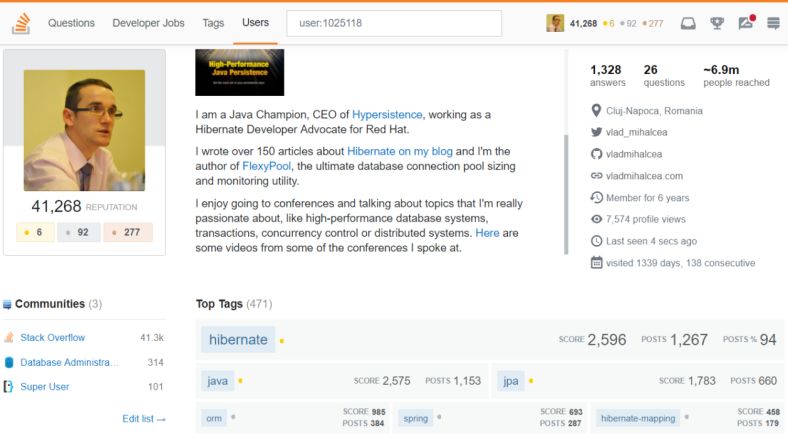Click the 1,328 answers stat
788x438 pixels.
pos(607,76)
